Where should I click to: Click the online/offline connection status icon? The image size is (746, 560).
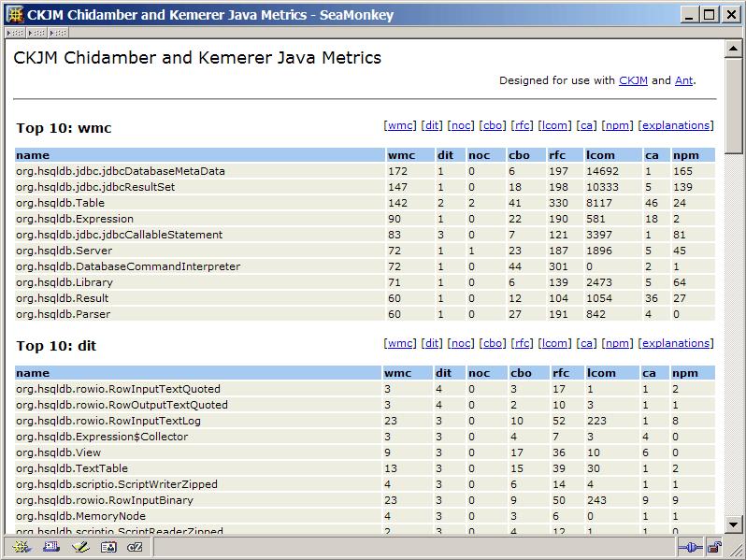[691, 547]
